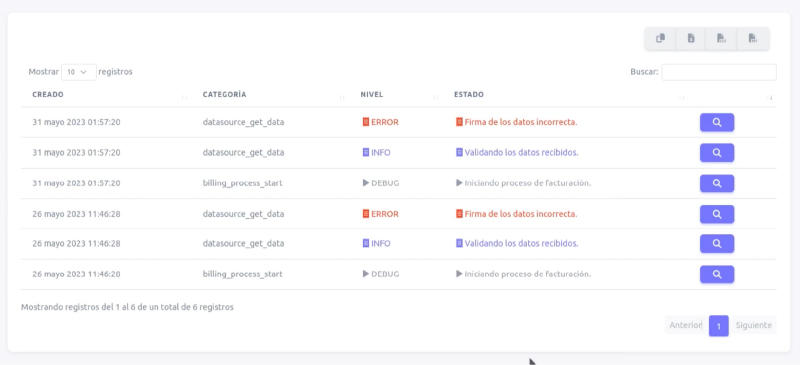Screen dimensions: 800x365
Task: Select page 1 in pagination
Action: (718, 326)
